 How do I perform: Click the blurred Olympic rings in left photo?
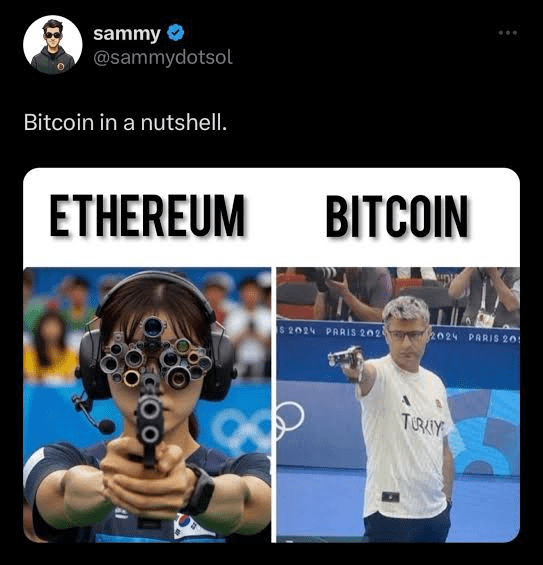242,432
